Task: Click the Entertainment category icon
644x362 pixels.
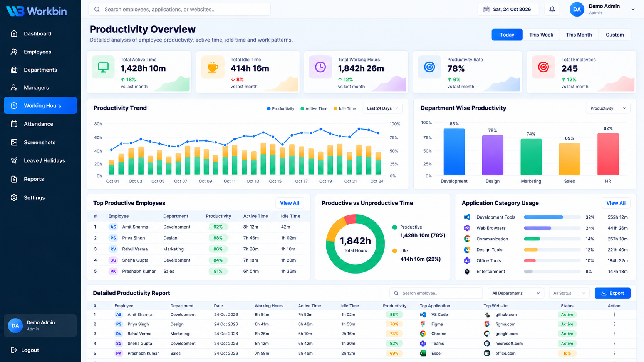Action: click(x=467, y=272)
